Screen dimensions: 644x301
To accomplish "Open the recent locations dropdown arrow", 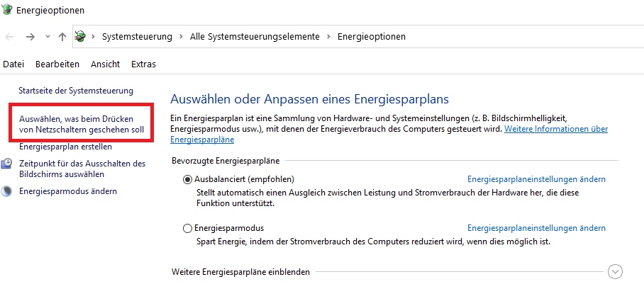I will tap(48, 36).
